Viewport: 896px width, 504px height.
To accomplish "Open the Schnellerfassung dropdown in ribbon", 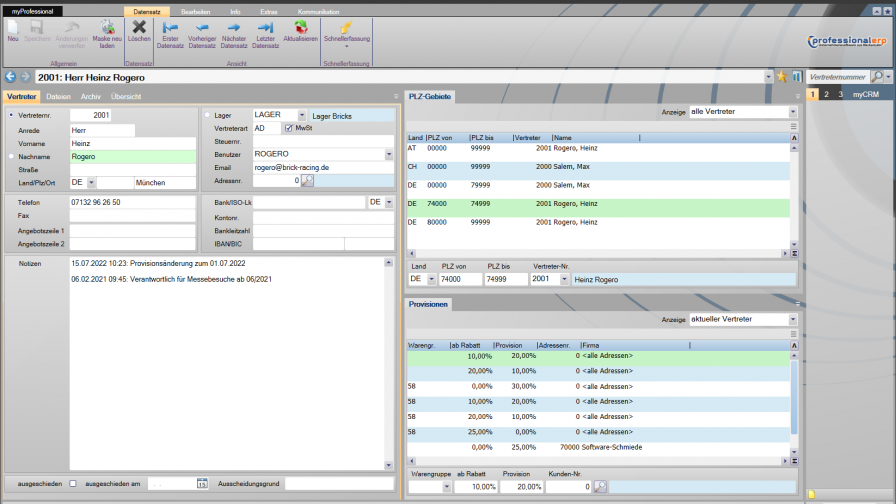I will [x=346, y=46].
